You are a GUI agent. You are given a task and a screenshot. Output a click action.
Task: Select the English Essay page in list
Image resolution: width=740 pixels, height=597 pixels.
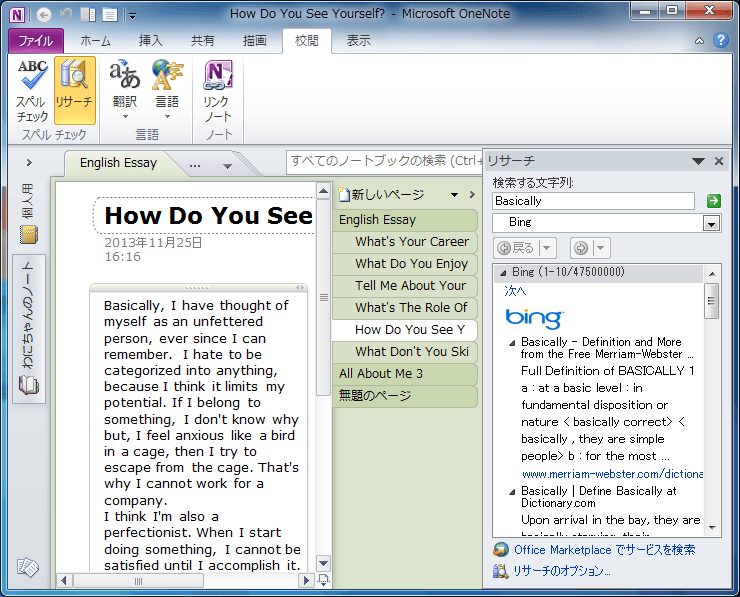pyautogui.click(x=405, y=220)
